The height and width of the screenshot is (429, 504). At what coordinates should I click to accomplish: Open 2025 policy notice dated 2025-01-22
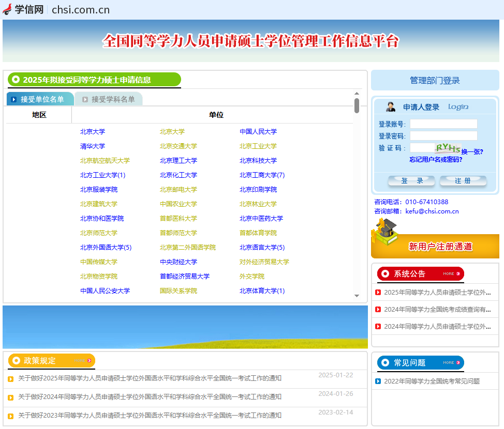(x=150, y=378)
